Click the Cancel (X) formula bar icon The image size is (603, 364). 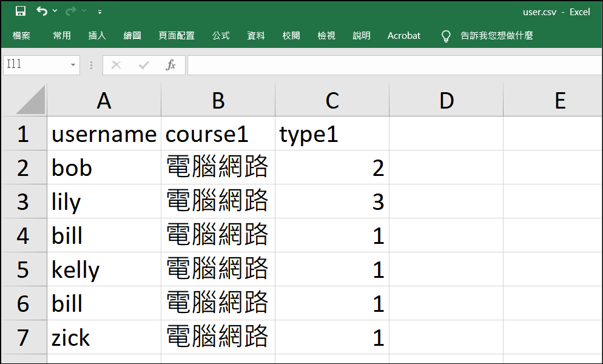[x=116, y=65]
